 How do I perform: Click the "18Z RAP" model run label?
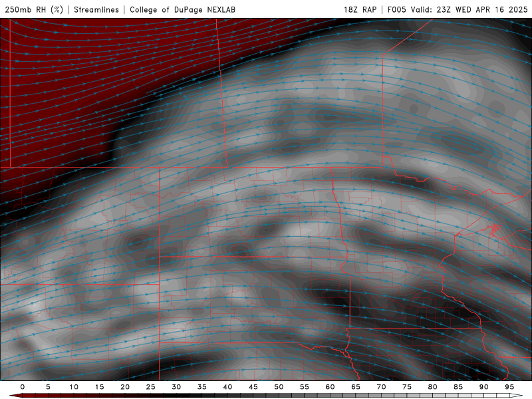click(360, 9)
